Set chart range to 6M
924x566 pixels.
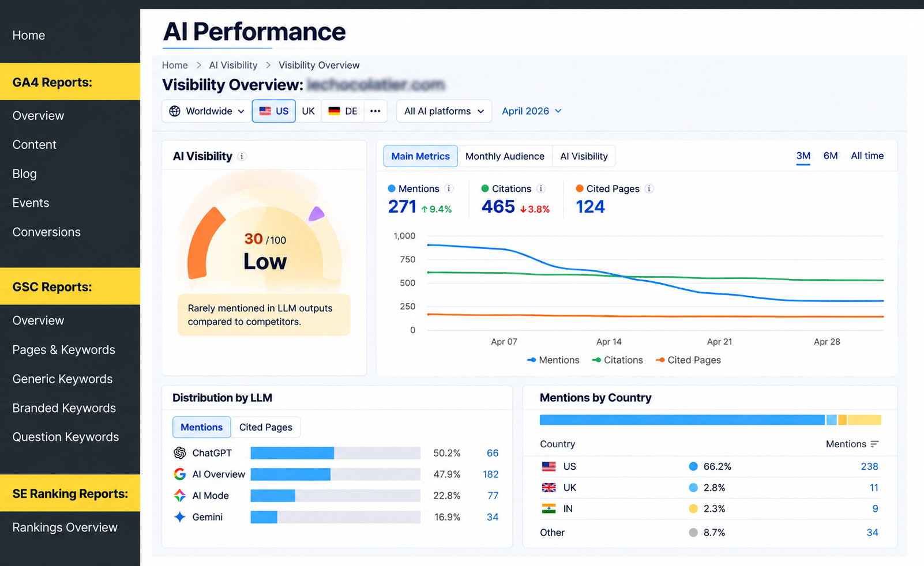click(x=831, y=156)
